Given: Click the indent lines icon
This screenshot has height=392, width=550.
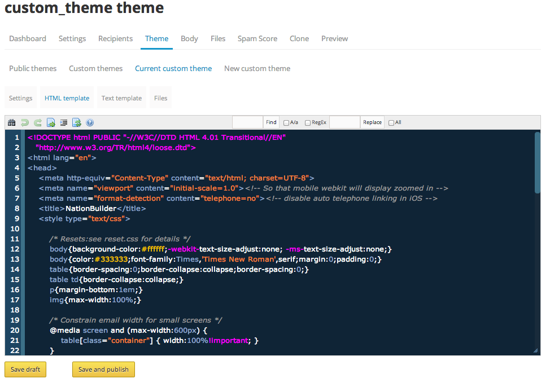Looking at the screenshot, I should tap(64, 122).
